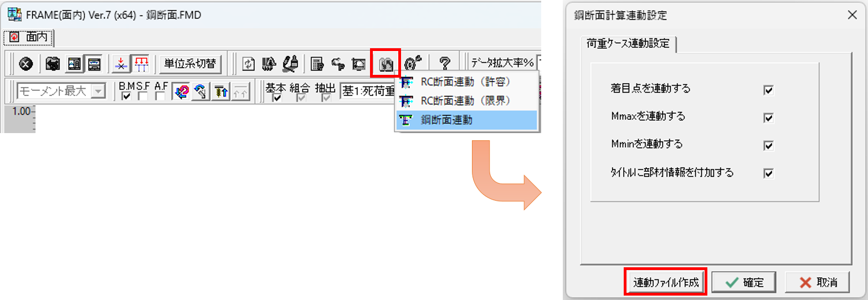The image size is (868, 300).
Task: Uncheck 着目点を連動する checkbox
Action: pos(768,90)
